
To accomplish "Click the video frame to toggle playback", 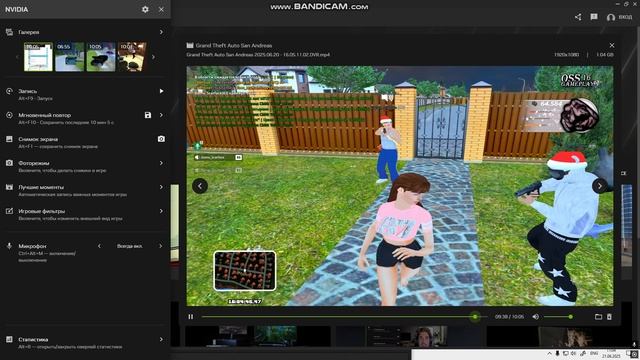I will click(400, 186).
